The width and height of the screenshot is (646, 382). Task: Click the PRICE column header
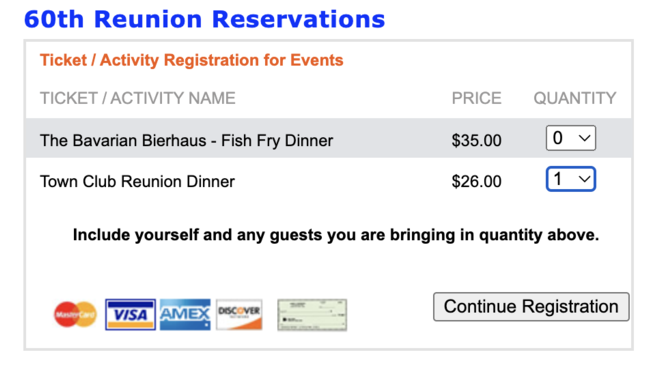pyautogui.click(x=476, y=98)
